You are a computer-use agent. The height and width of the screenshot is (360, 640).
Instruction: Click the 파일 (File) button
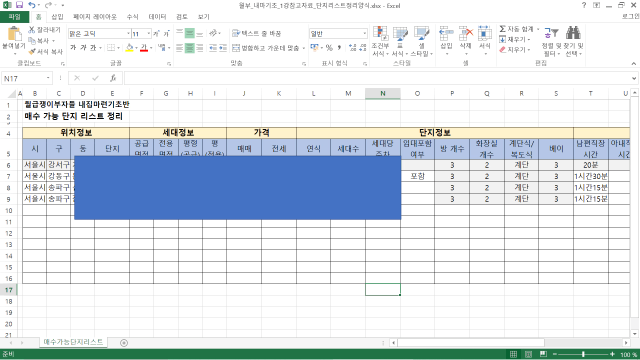pyautogui.click(x=15, y=17)
